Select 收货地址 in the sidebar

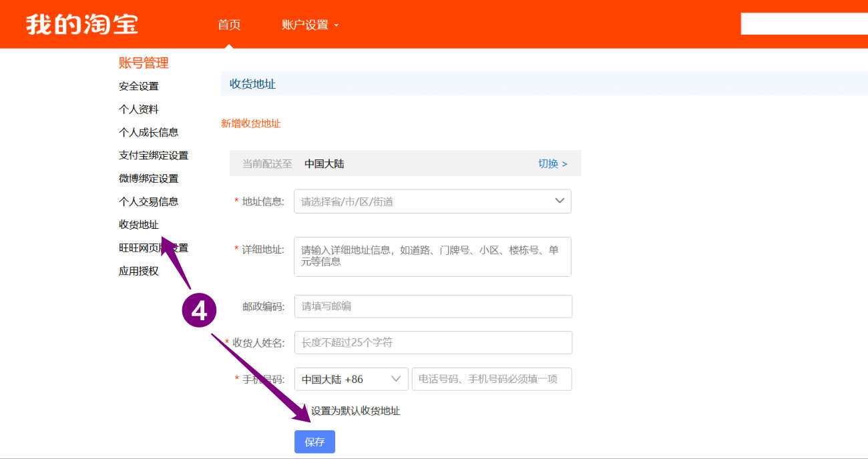pos(139,225)
